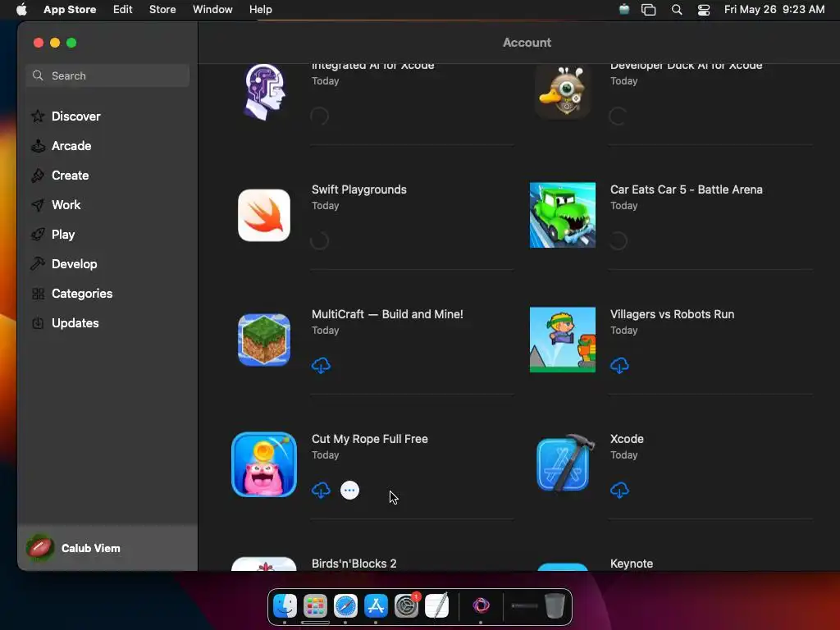Open the Help menu

260,10
